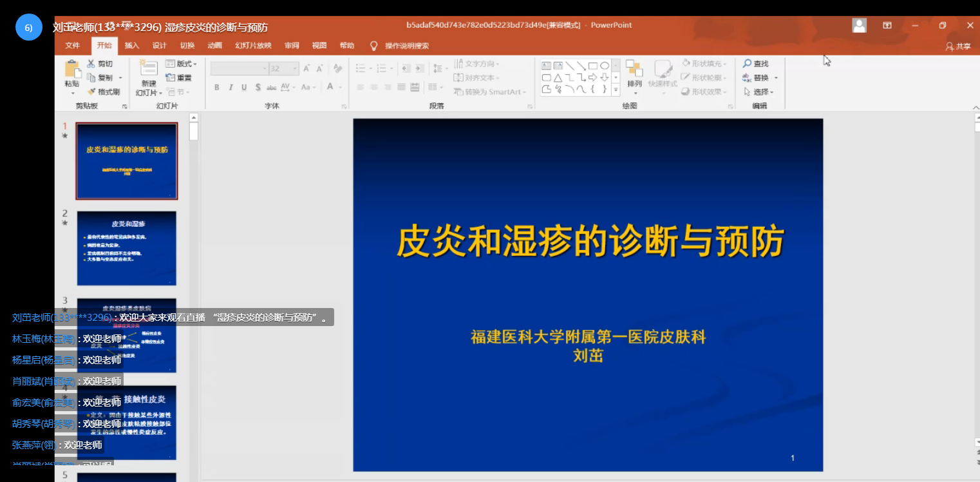Select the triangle shape in the shapes gallery

(x=558, y=77)
